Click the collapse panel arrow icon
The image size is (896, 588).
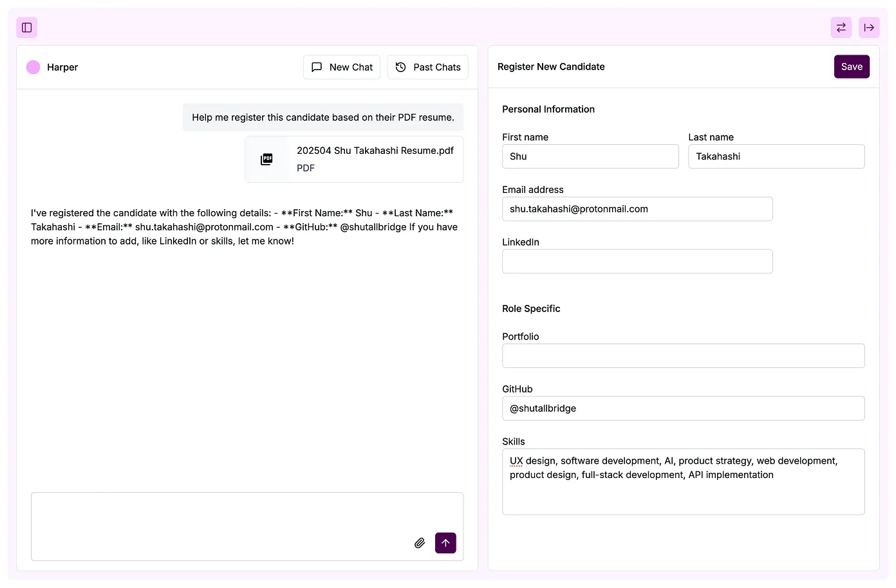[x=868, y=28]
